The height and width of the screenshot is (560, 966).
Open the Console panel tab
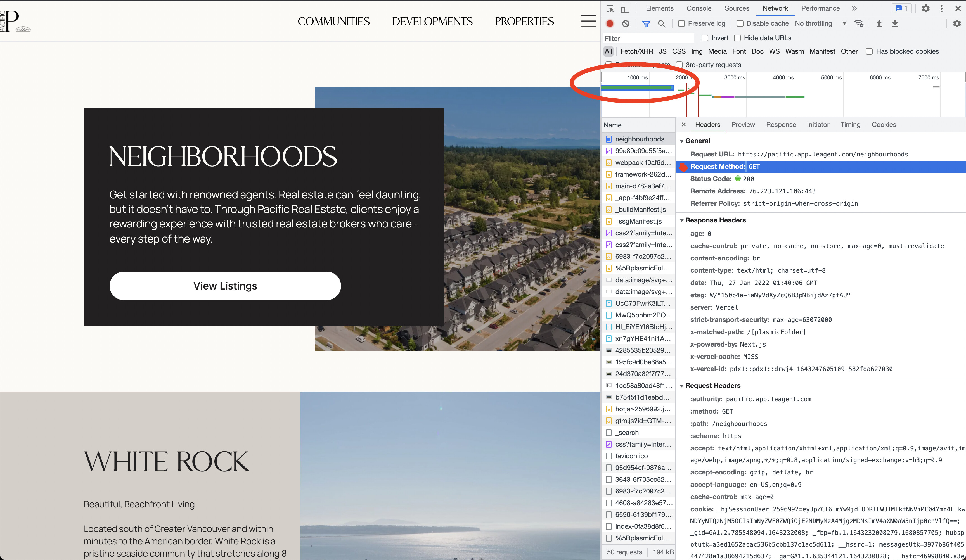click(699, 8)
